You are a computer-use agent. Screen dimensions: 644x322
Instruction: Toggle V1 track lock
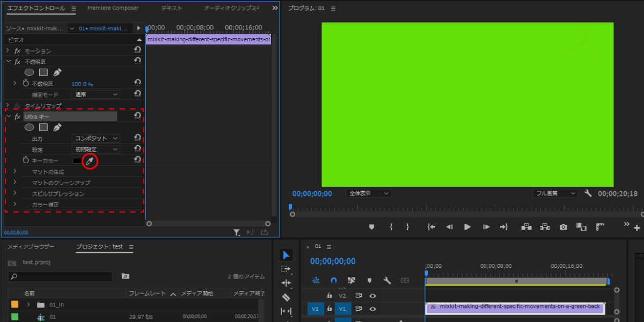click(x=330, y=309)
